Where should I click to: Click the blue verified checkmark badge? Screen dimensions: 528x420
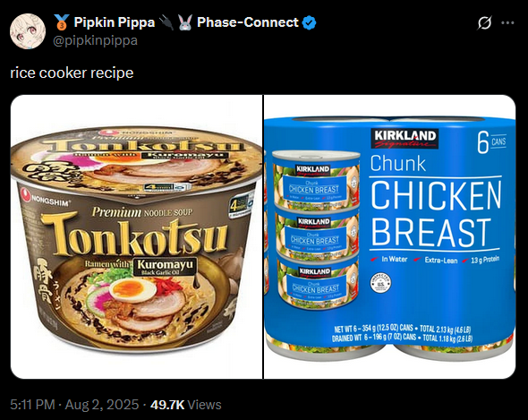click(x=309, y=22)
